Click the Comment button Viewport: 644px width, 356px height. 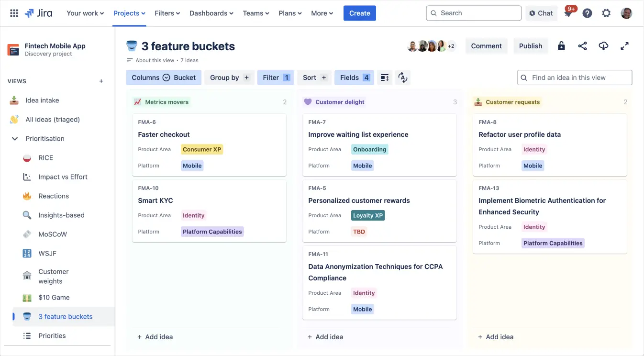[x=486, y=46]
